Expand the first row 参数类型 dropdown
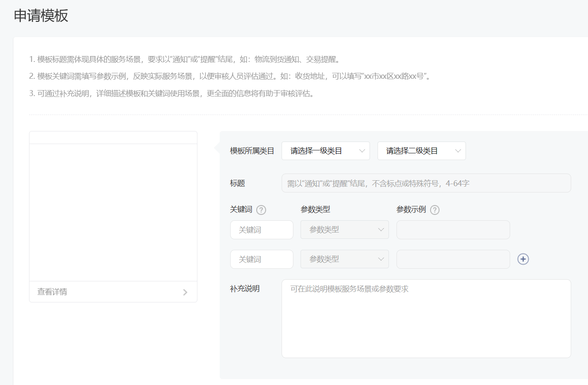 [344, 230]
